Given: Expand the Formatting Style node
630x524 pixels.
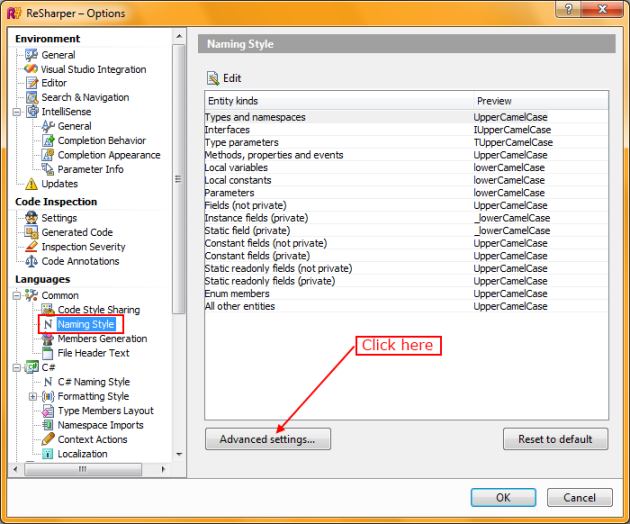Looking at the screenshot, I should pos(33,397).
